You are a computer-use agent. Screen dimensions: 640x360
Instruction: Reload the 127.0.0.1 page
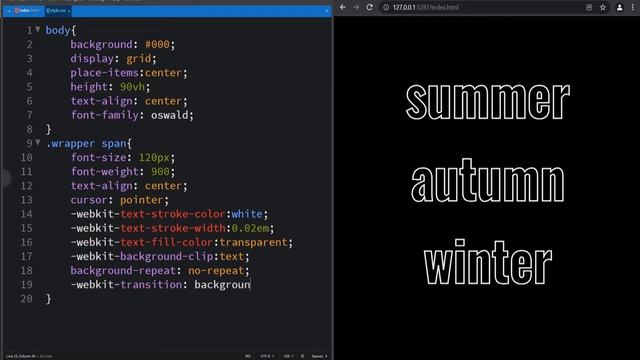pyautogui.click(x=369, y=7)
